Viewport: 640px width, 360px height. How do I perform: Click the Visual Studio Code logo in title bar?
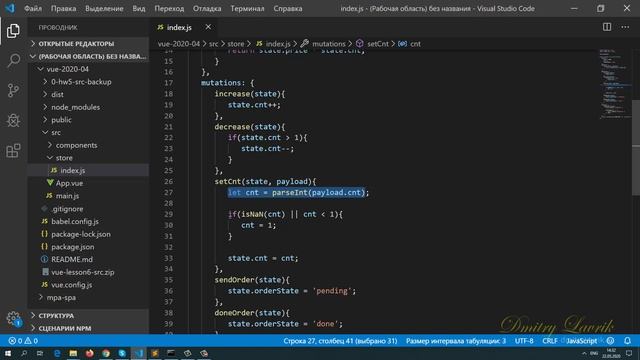point(9,8)
